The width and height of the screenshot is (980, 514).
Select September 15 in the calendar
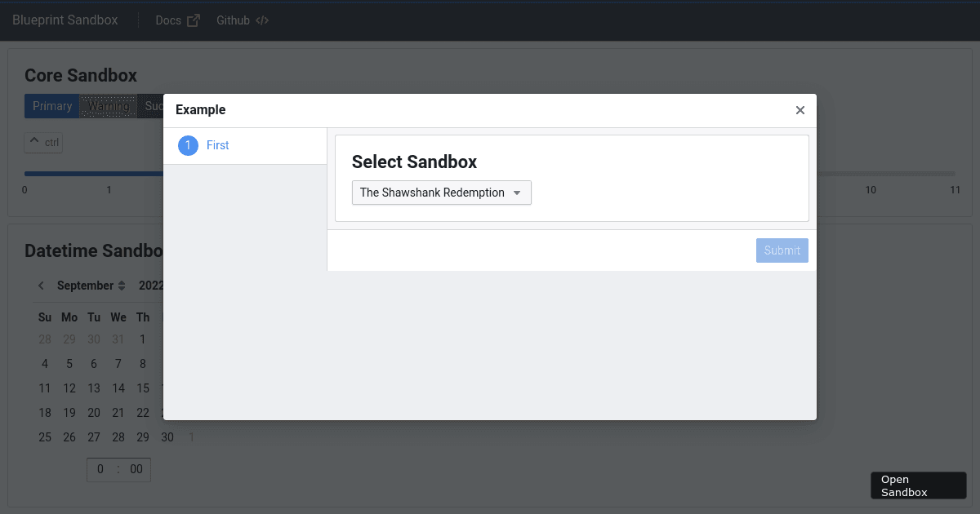143,388
